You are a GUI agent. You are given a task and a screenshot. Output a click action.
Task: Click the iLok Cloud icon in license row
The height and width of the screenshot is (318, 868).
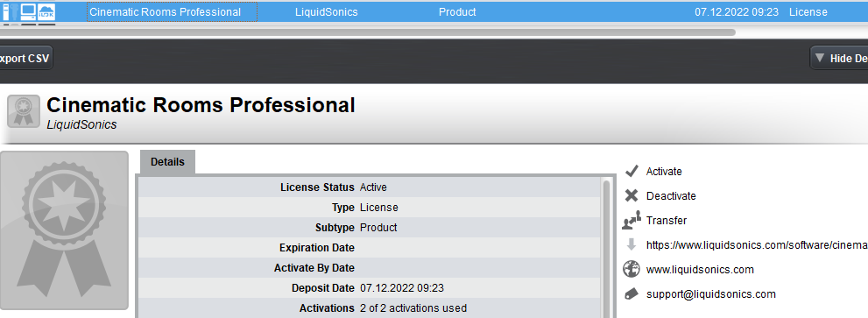(46, 11)
